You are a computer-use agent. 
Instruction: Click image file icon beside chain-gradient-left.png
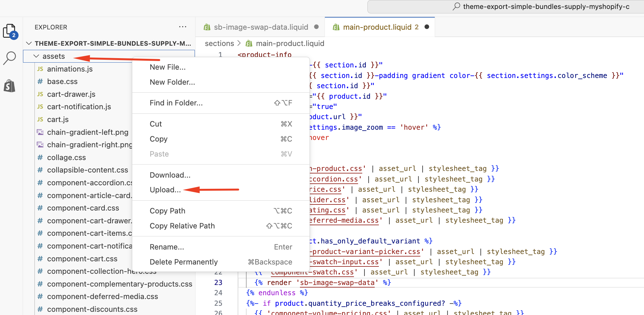pyautogui.click(x=40, y=132)
